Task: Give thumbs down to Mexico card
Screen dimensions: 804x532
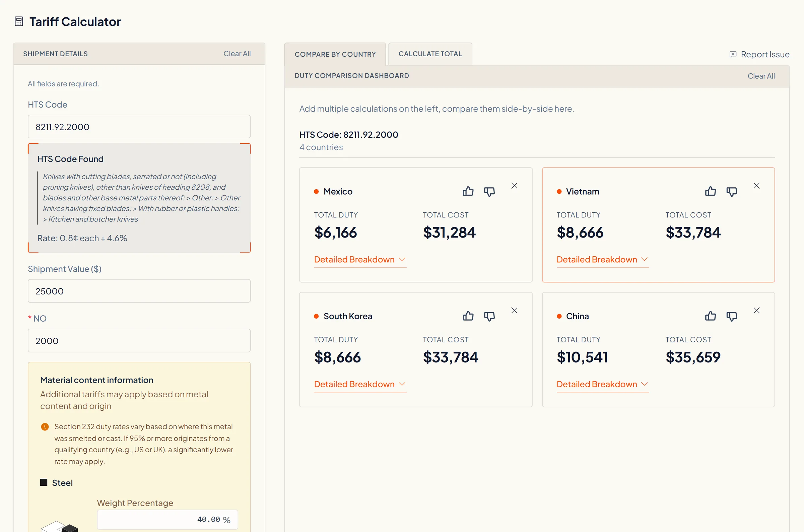Action: coord(489,192)
